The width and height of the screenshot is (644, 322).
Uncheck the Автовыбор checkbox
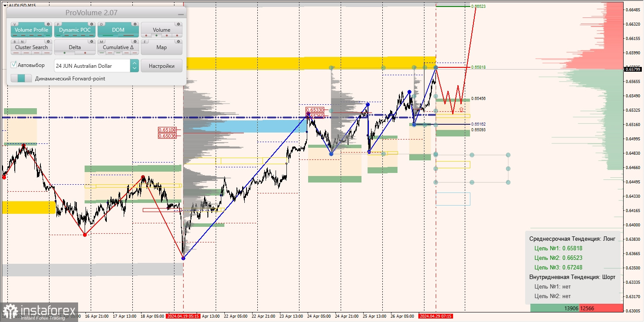[x=14, y=65]
